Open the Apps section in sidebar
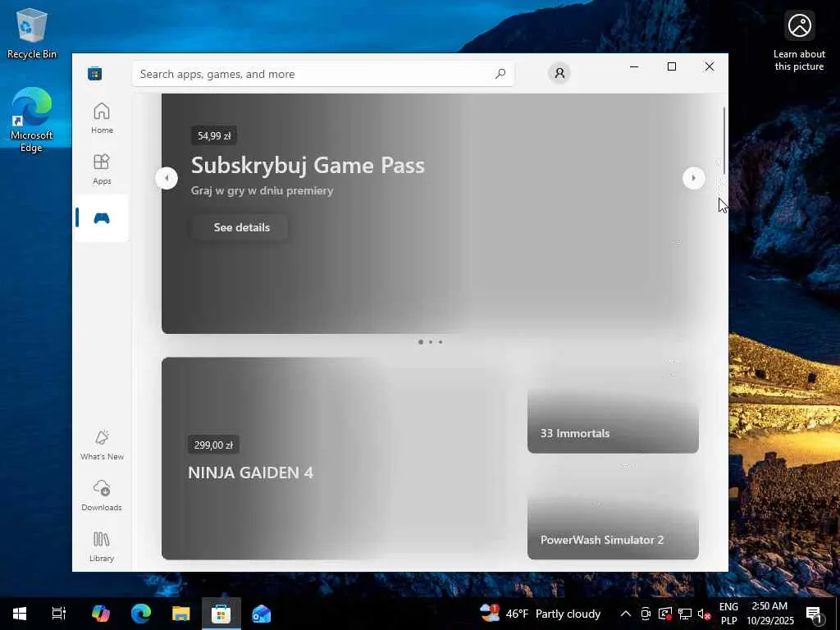Viewport: 840px width, 630px height. [102, 169]
